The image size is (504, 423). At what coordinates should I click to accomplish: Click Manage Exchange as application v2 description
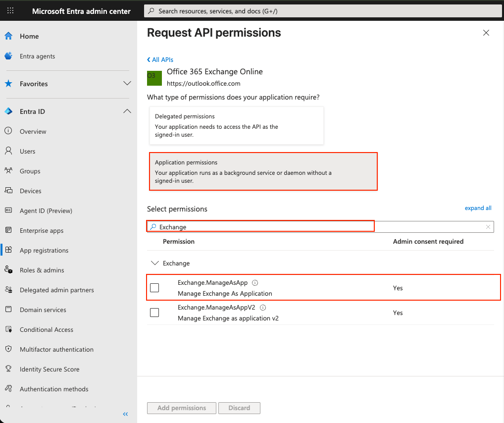tap(228, 318)
